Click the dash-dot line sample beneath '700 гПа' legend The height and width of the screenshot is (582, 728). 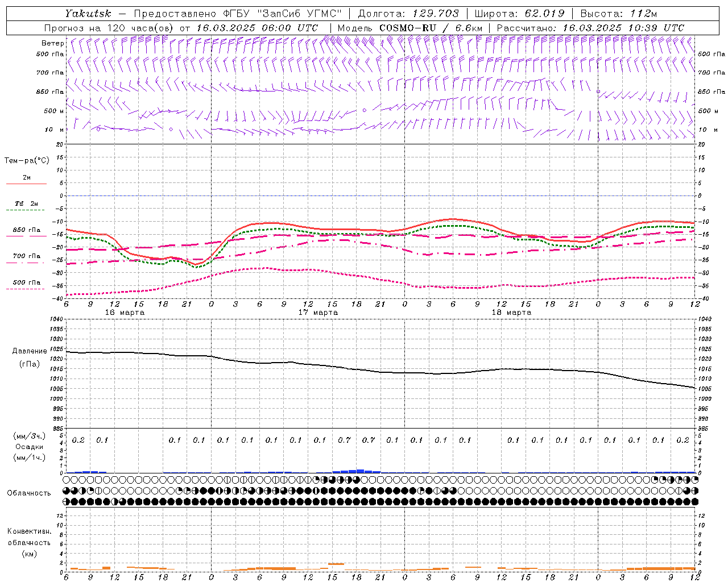tap(26, 263)
